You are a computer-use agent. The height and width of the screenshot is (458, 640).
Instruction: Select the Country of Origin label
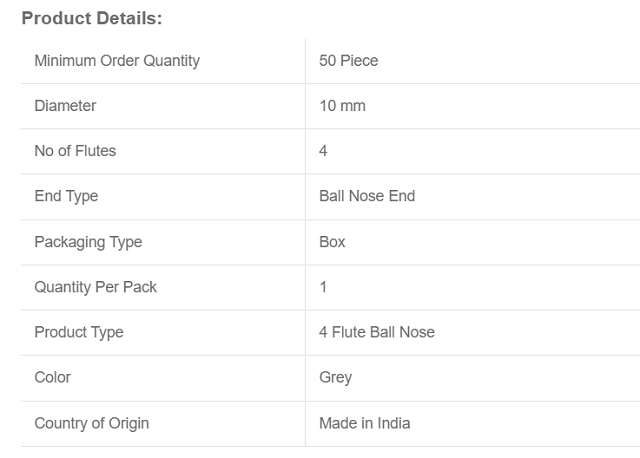tap(91, 423)
